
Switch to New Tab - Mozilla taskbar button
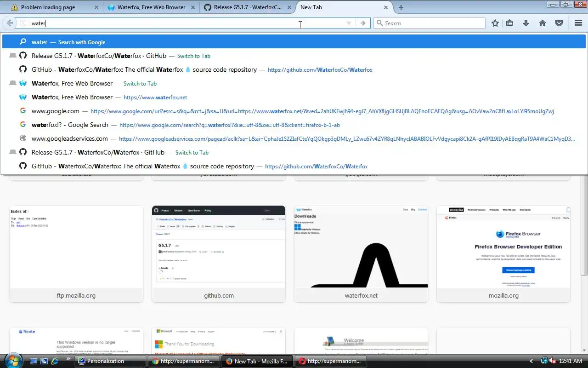click(257, 361)
